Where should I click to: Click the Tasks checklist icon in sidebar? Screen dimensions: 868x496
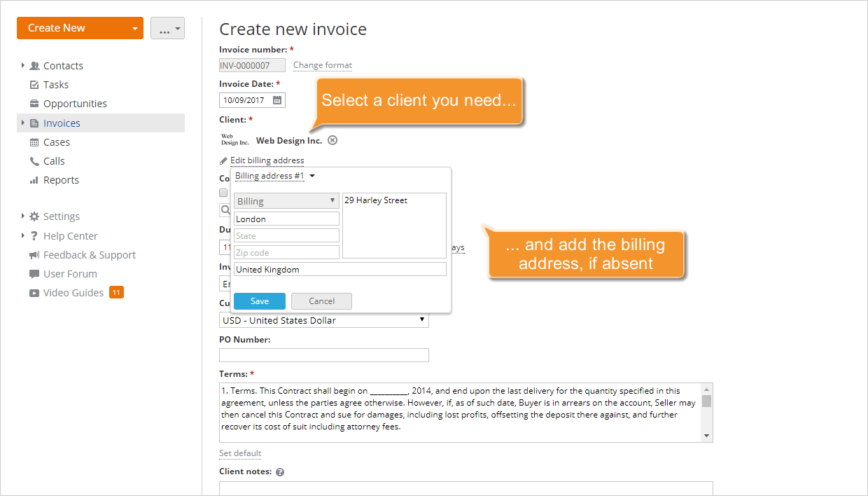pos(34,84)
